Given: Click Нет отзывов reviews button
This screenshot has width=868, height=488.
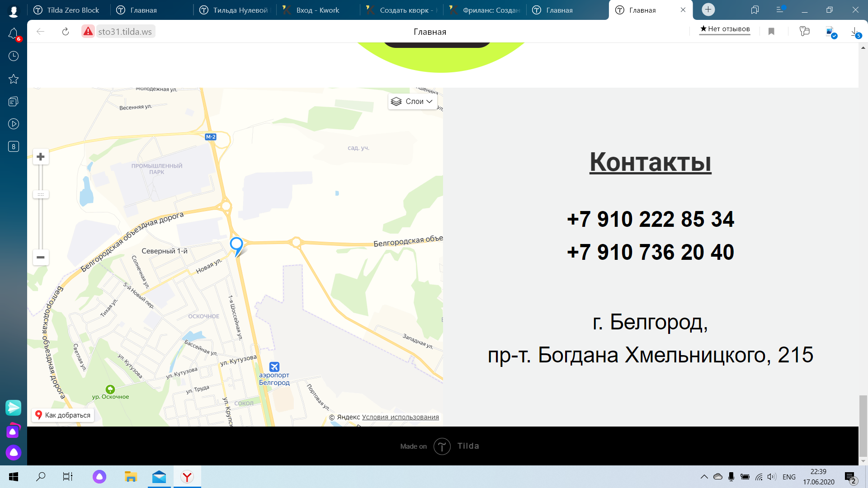Looking at the screenshot, I should tap(725, 29).
